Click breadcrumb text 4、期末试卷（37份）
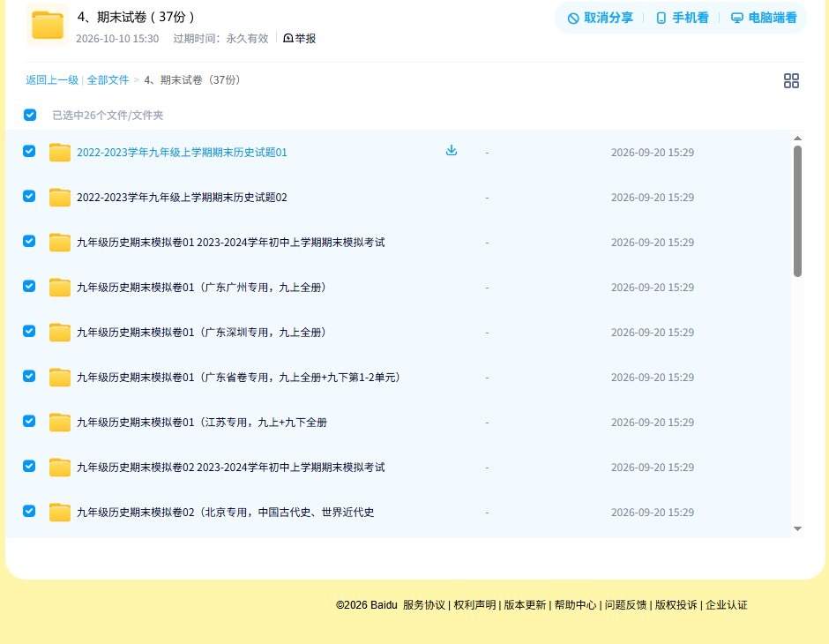This screenshot has width=829, height=644. (x=192, y=80)
